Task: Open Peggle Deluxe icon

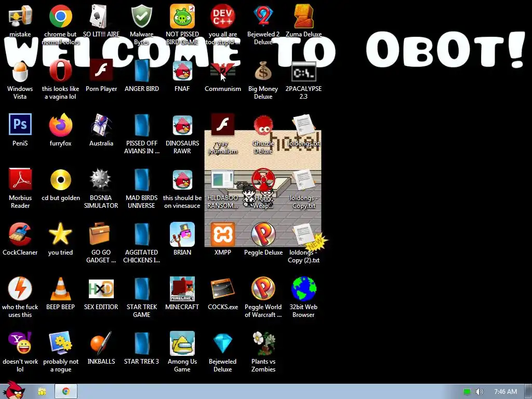Action: 263,234
